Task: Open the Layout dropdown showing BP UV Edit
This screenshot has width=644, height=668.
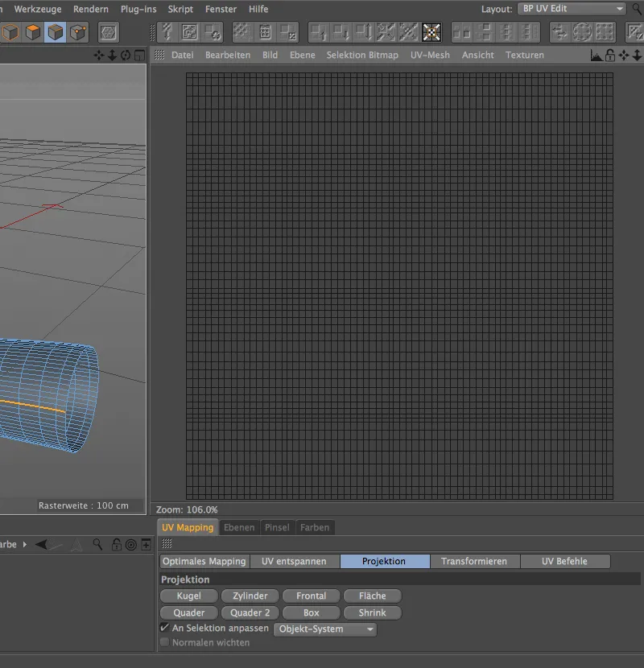Action: [x=572, y=9]
